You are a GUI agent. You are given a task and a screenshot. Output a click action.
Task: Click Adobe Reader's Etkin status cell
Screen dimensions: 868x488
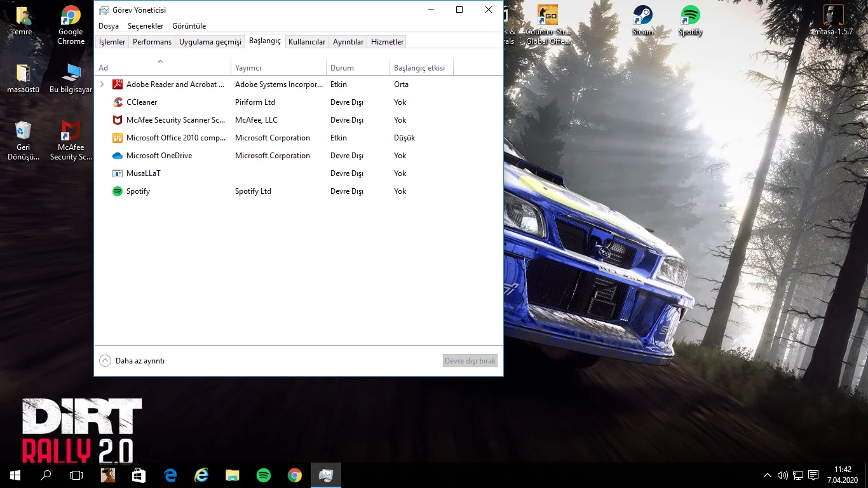(339, 85)
